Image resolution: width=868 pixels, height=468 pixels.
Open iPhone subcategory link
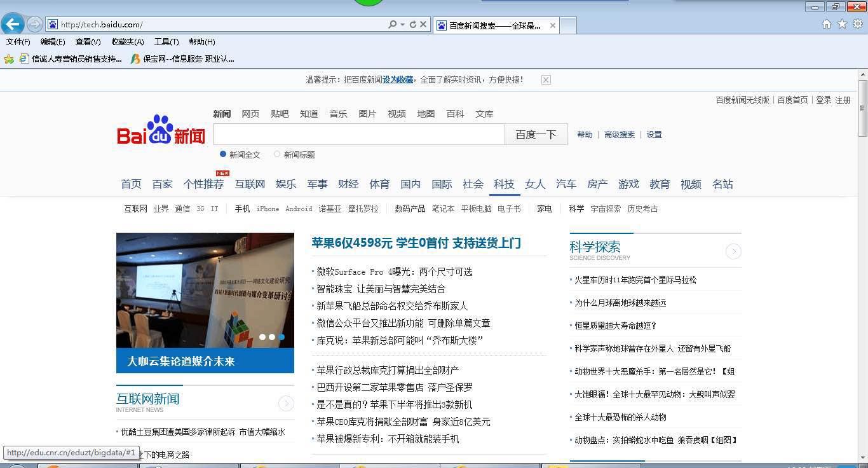268,209
